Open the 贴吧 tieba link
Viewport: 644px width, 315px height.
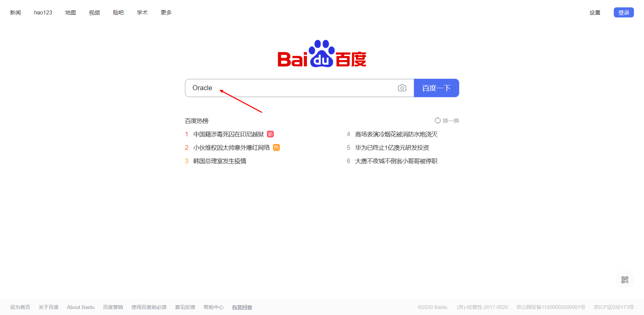coord(118,12)
